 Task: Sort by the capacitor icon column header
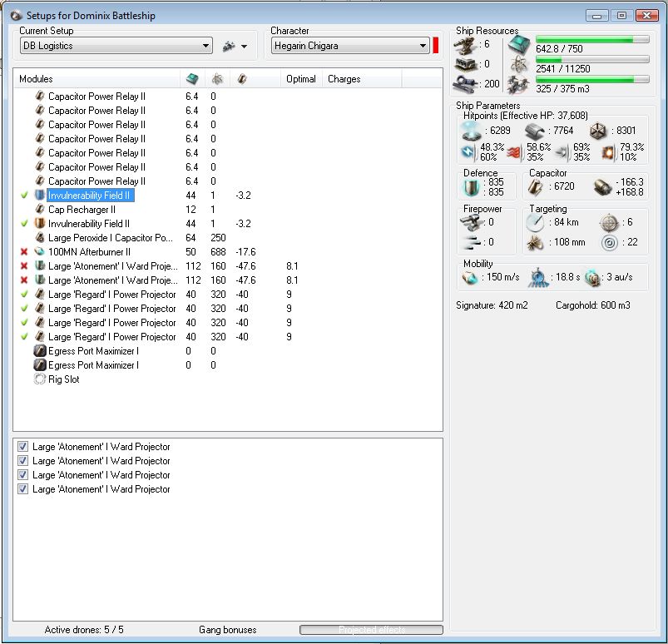(x=255, y=79)
